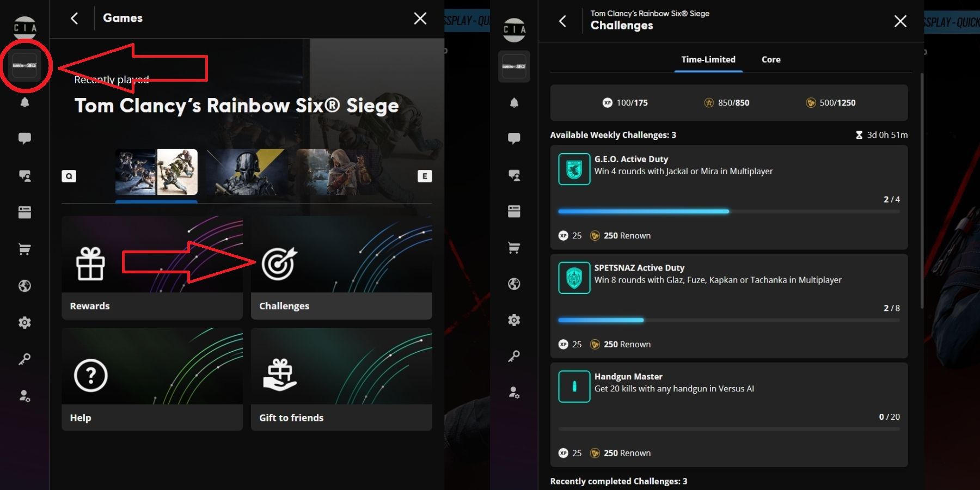
Task: Open store cart icon in the Challenges panel sidebar
Action: pos(514,248)
